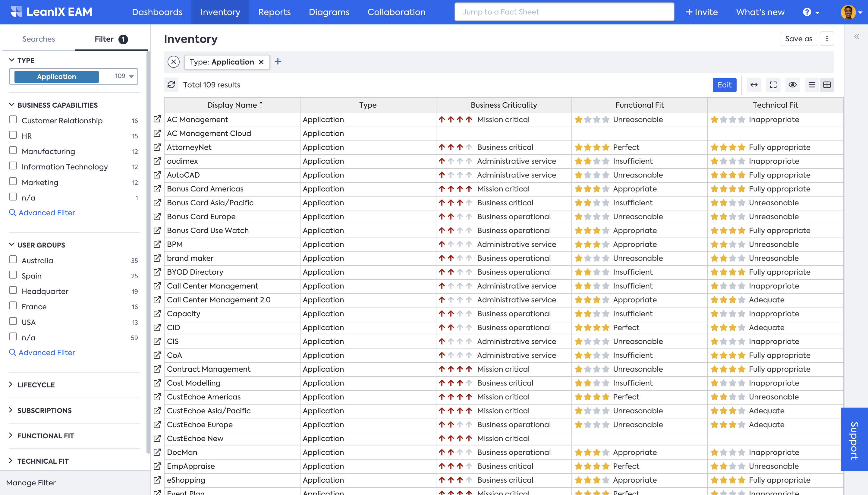868x495 pixels.
Task: Enable the Australia user group checkbox
Action: [x=13, y=259]
